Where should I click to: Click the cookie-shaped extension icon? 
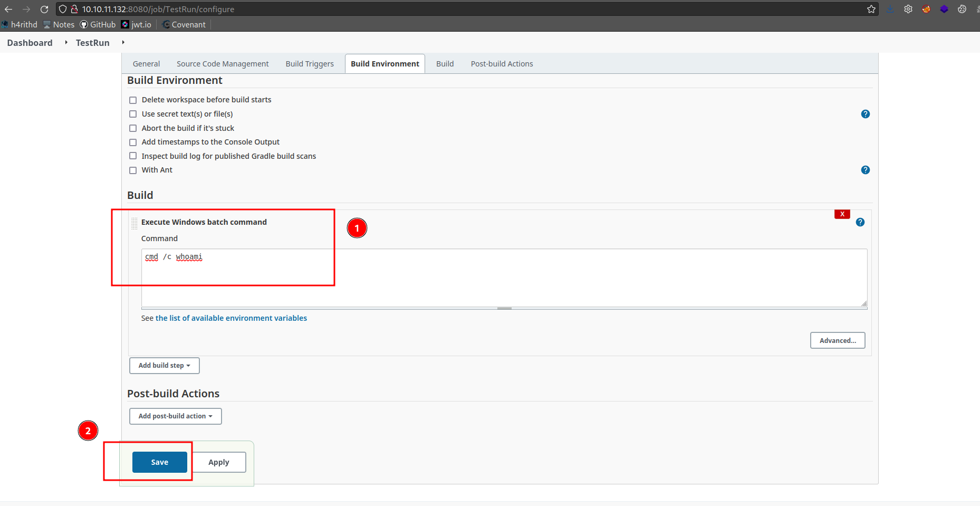pos(962,9)
